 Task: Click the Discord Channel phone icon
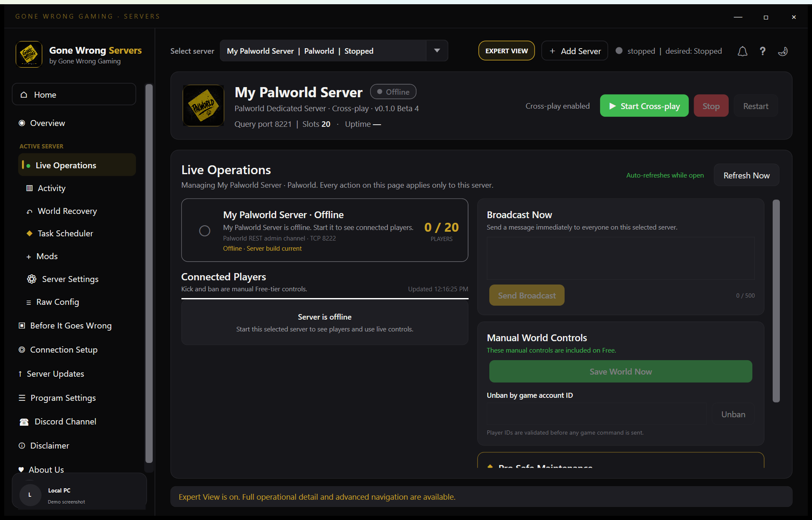click(24, 422)
